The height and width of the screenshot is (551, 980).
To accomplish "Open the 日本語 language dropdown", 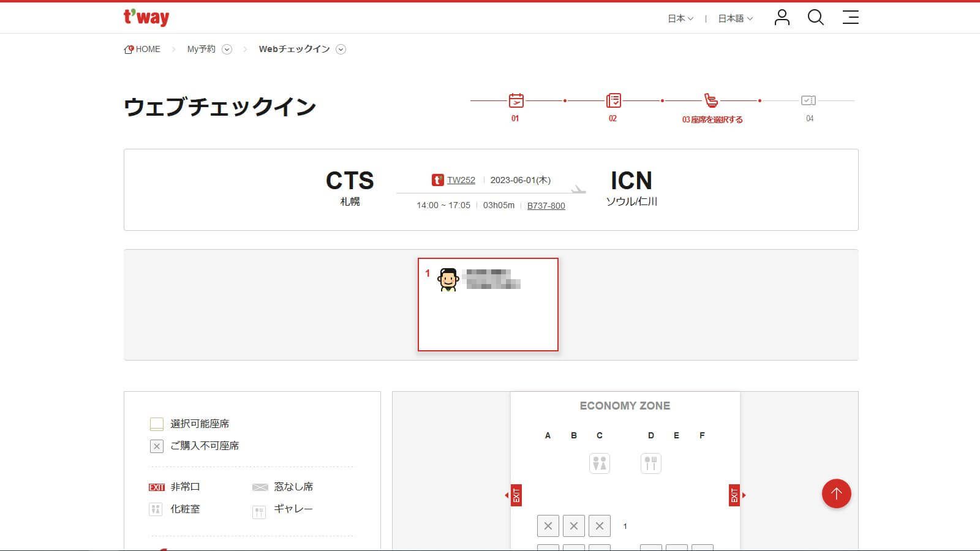I will (x=734, y=18).
